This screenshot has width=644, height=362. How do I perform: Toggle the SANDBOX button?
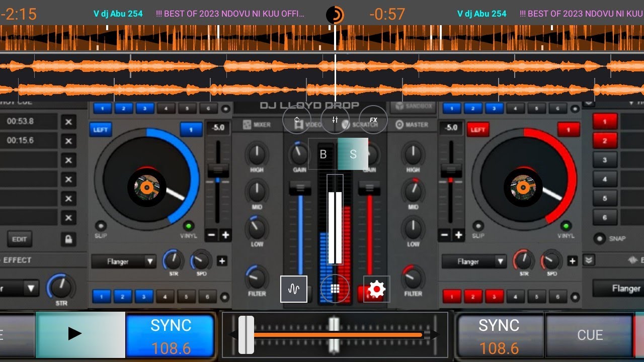(413, 107)
